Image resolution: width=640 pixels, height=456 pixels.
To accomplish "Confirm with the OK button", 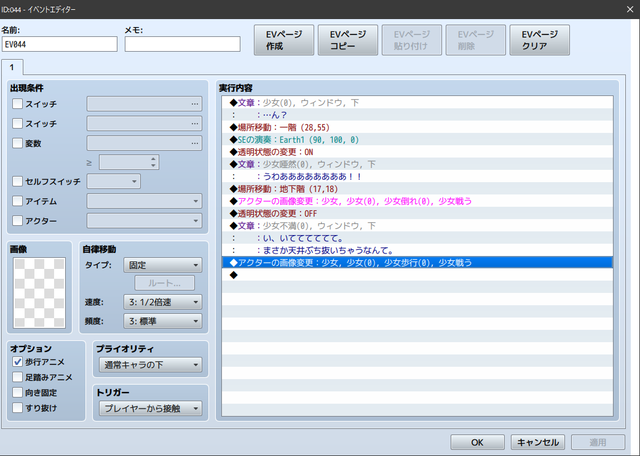I will 477,442.
